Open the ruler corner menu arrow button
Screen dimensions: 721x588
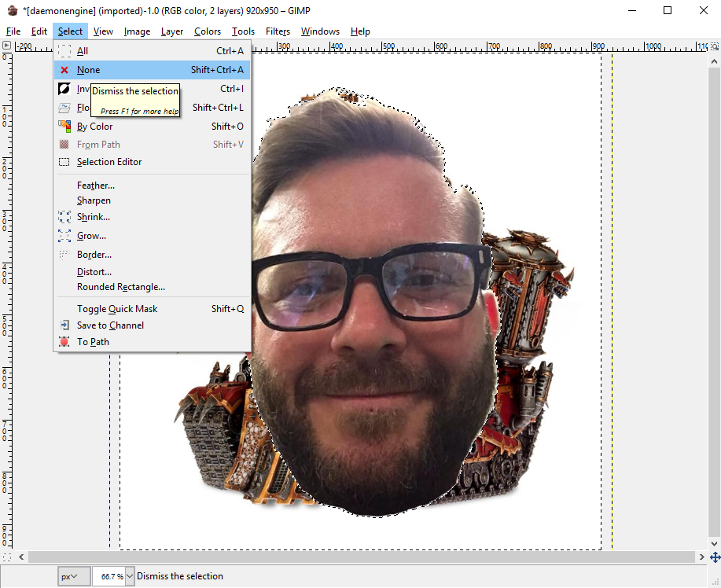click(x=6, y=46)
